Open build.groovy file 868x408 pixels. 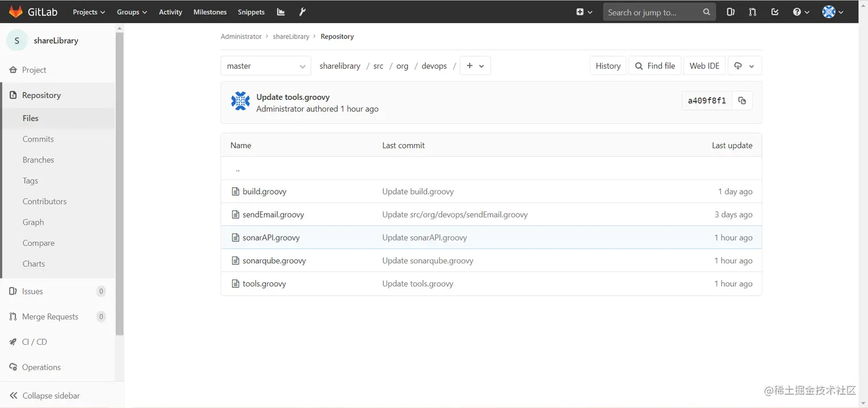tap(264, 192)
